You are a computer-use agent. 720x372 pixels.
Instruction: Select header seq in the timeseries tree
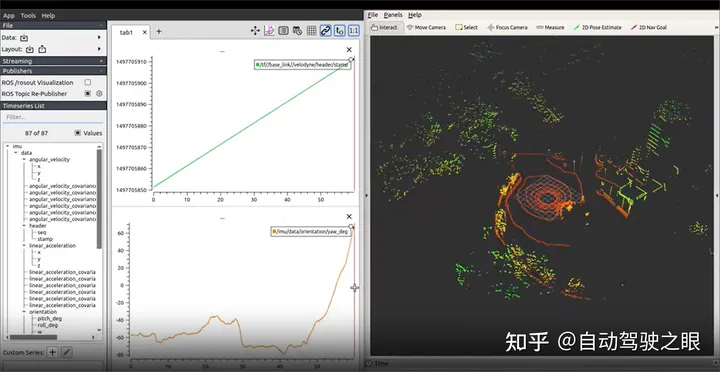click(42, 232)
